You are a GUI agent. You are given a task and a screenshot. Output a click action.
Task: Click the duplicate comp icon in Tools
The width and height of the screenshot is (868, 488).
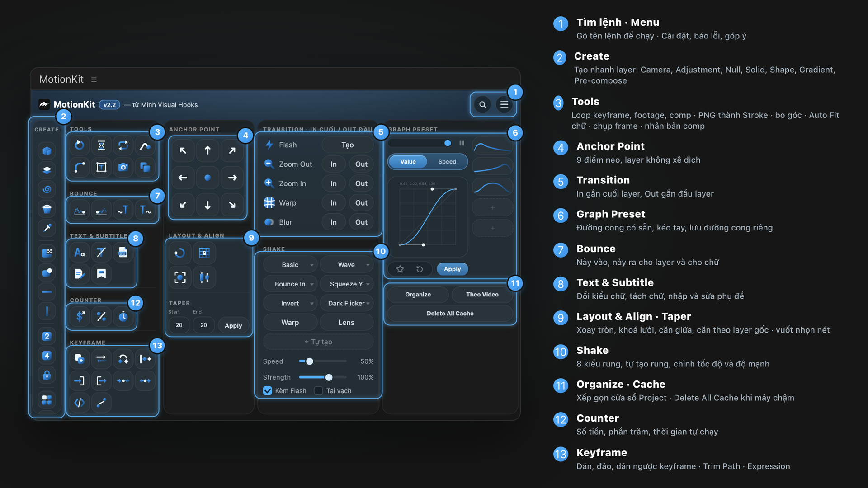(x=145, y=167)
